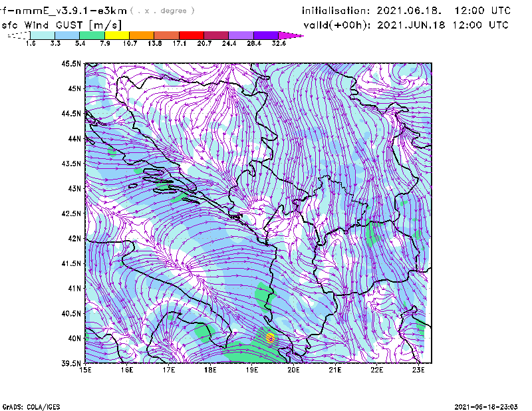Click the legend value '5.4'

click(x=80, y=43)
